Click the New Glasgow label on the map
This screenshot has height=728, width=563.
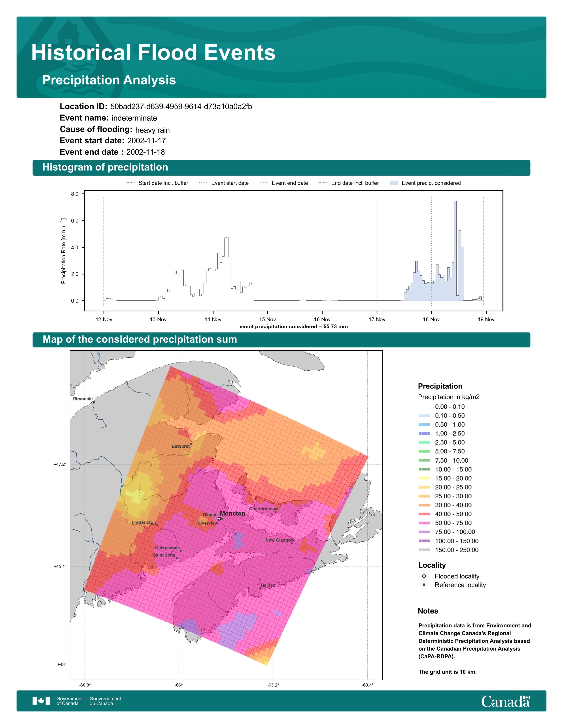280,540
